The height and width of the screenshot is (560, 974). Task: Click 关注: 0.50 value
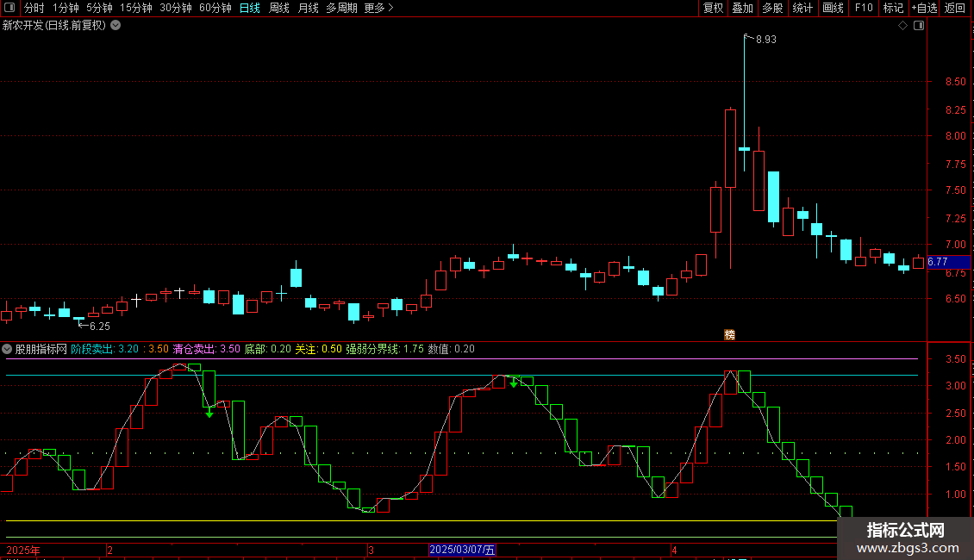coord(318,349)
